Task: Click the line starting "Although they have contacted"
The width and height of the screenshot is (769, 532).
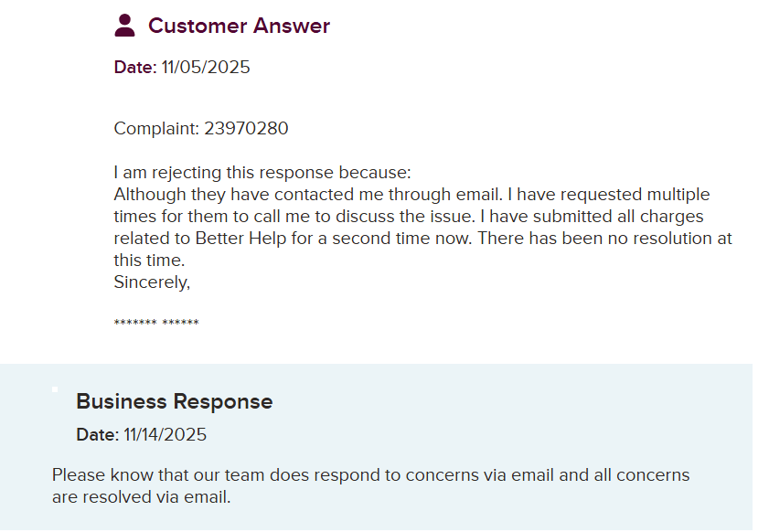Action: (x=411, y=195)
